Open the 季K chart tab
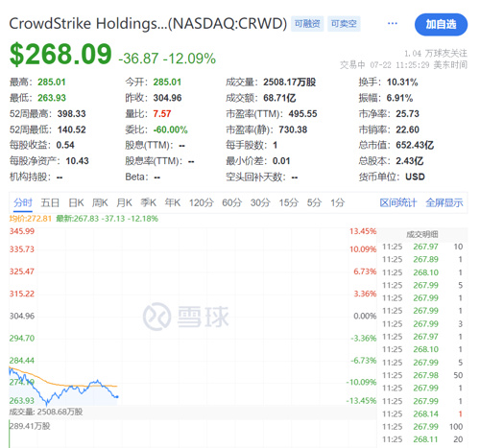The width and height of the screenshot is (480, 448). (x=148, y=202)
